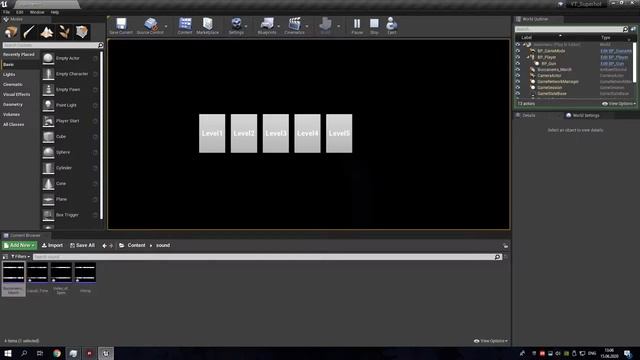The width and height of the screenshot is (640, 360).
Task: Open the Build options dropdown arrow
Action: [338, 27]
